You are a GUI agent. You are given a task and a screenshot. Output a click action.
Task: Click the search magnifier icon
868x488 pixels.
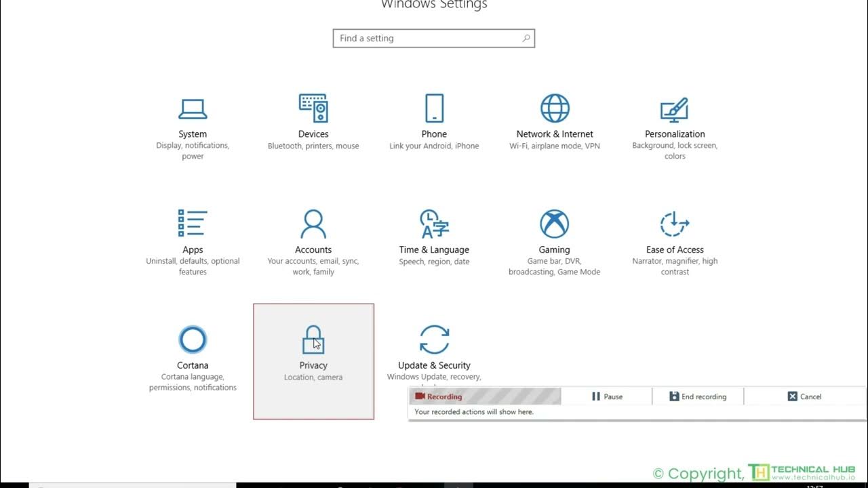(x=526, y=39)
